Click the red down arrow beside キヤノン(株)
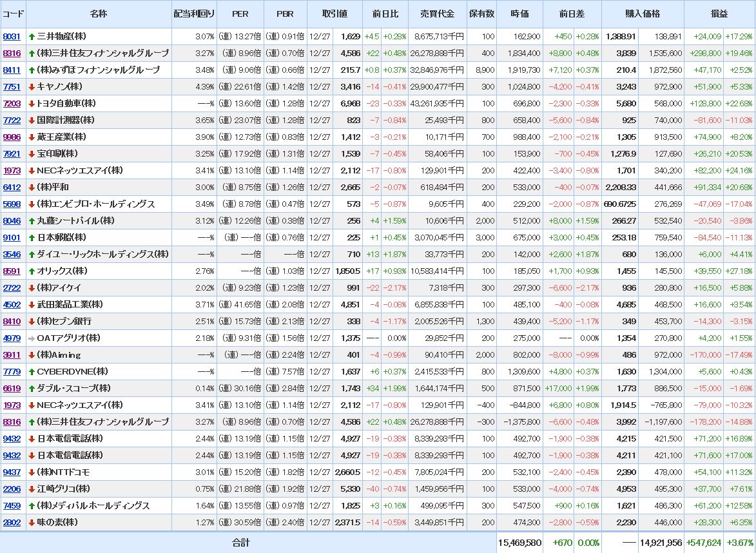The height and width of the screenshot is (553, 756). [x=32, y=87]
